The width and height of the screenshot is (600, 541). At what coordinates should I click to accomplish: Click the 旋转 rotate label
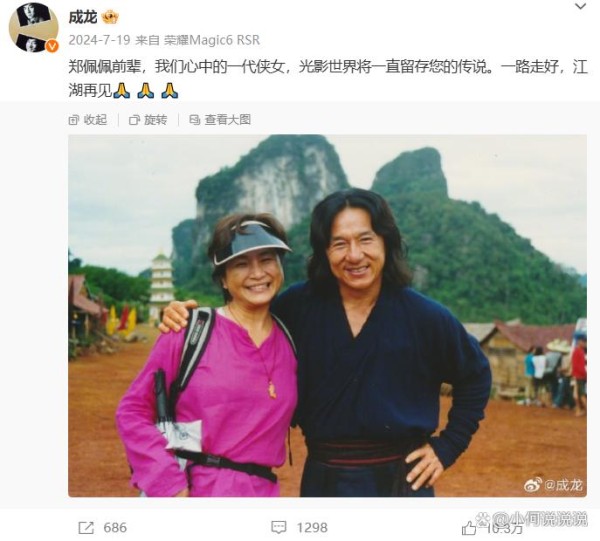click(155, 120)
